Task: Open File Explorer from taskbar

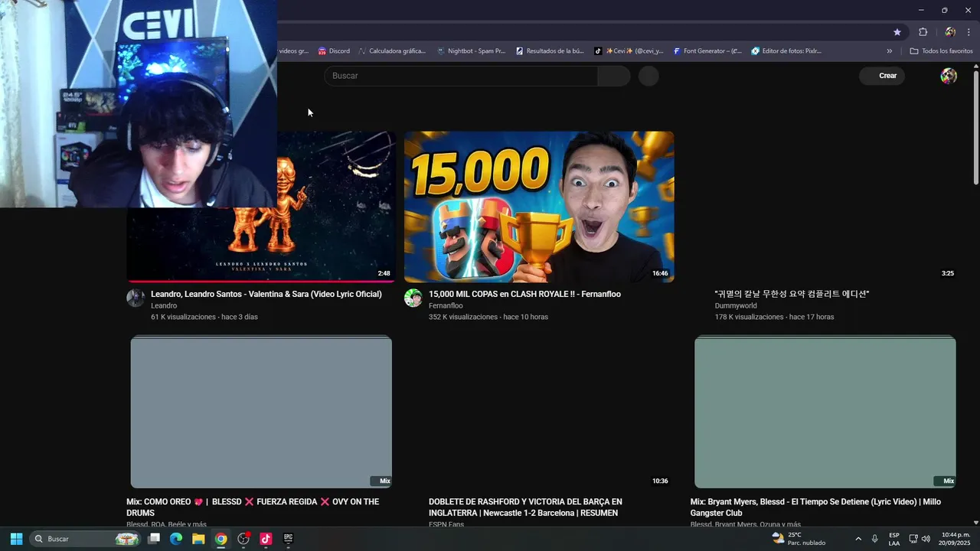Action: tap(198, 539)
